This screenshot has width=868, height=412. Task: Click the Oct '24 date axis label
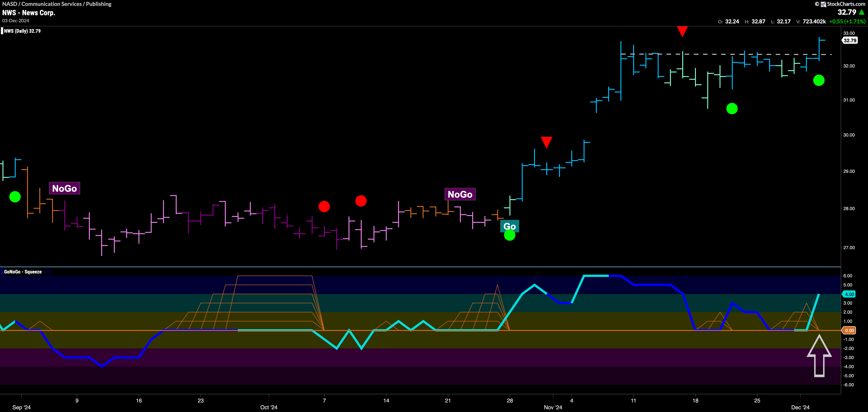(x=269, y=407)
